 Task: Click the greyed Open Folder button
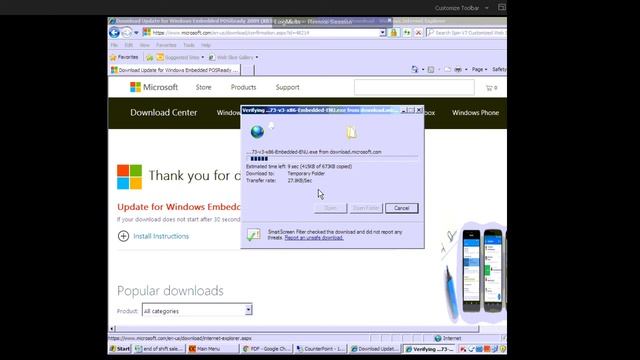(366, 208)
